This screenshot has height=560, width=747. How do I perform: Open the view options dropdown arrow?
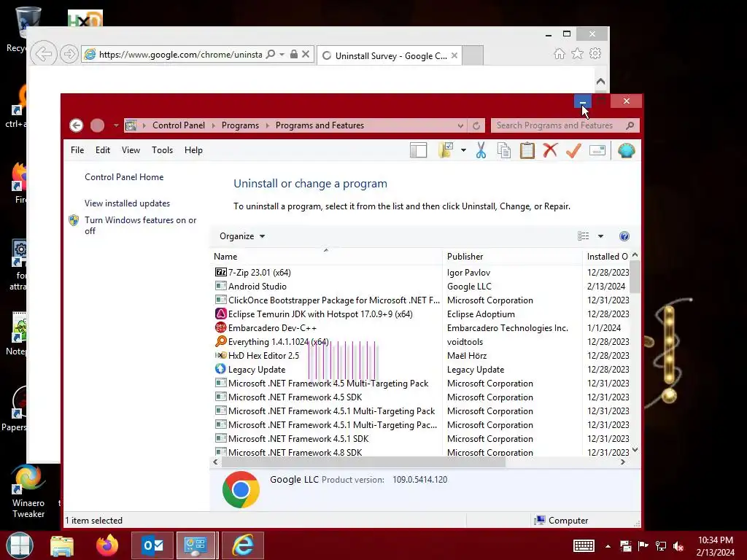tap(600, 236)
